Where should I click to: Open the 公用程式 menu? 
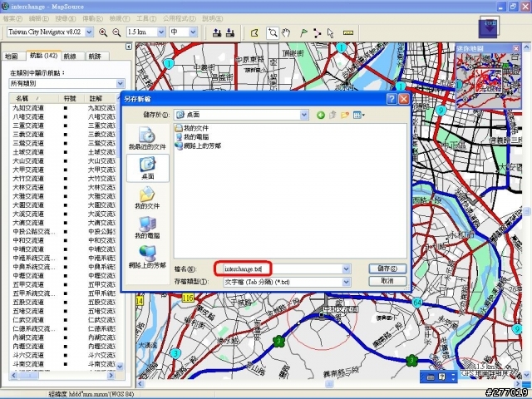(x=180, y=18)
